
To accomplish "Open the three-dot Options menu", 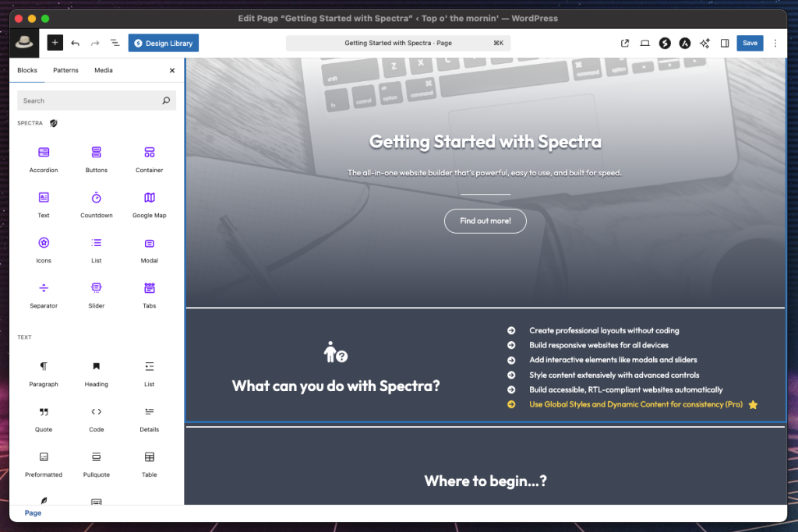I will [x=775, y=43].
